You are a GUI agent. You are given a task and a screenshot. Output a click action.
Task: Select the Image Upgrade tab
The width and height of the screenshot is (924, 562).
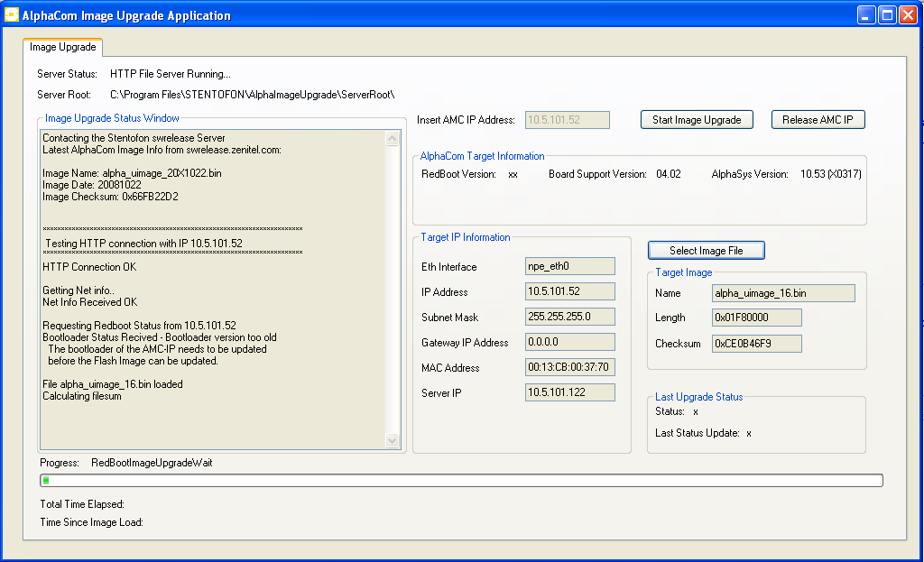pos(63,47)
